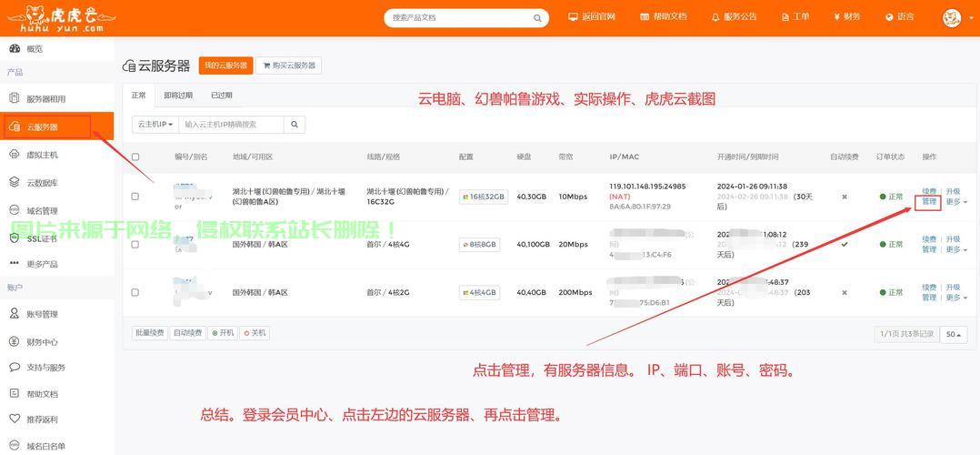Click the huhuyun.com logo

[x=61, y=18]
